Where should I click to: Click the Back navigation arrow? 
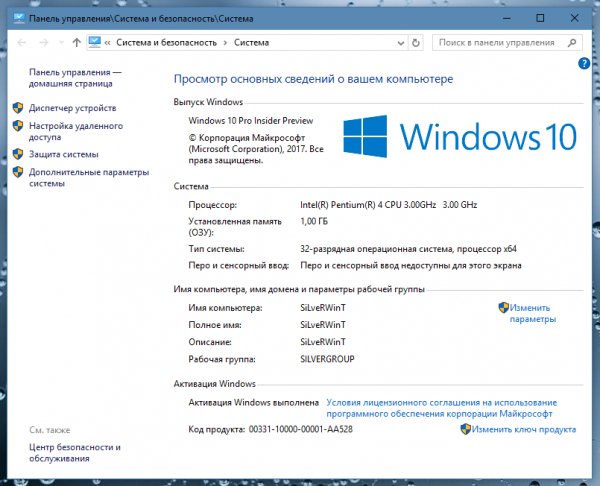(21, 42)
